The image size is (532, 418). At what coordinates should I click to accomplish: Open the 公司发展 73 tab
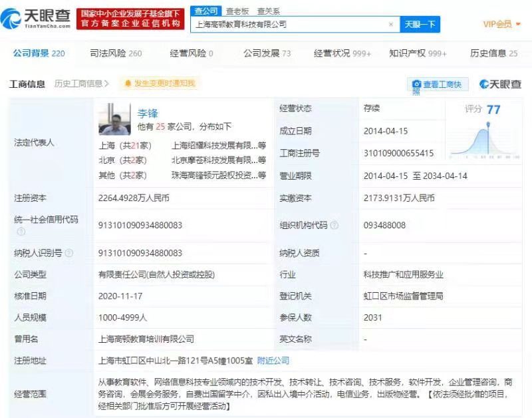pyautogui.click(x=267, y=53)
